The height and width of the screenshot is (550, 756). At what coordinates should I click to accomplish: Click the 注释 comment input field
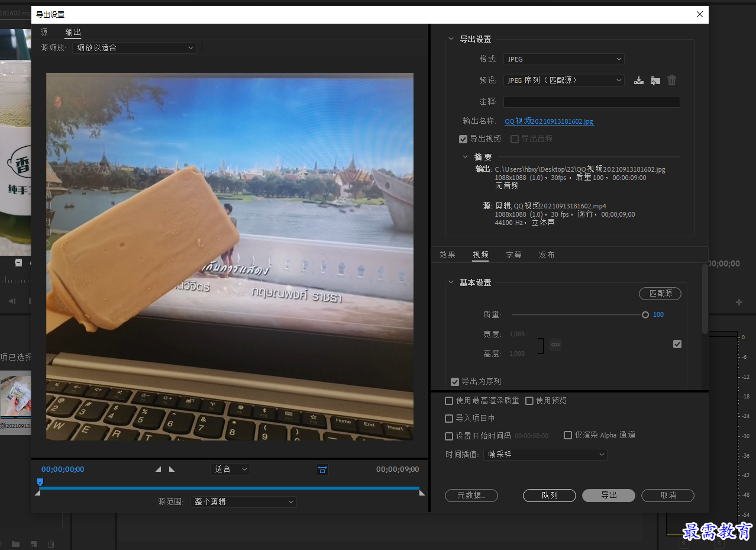592,102
